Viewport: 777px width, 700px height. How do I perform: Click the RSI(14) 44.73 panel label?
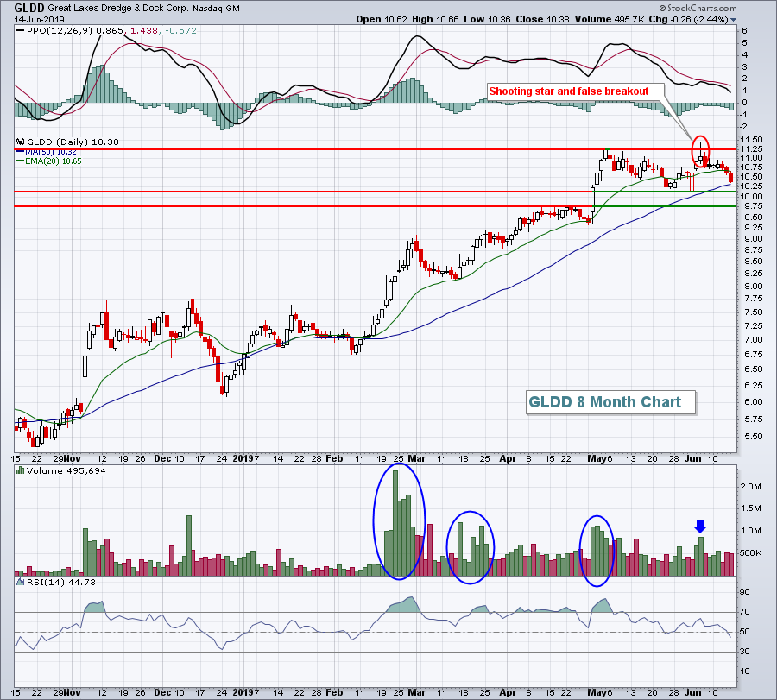(61, 582)
